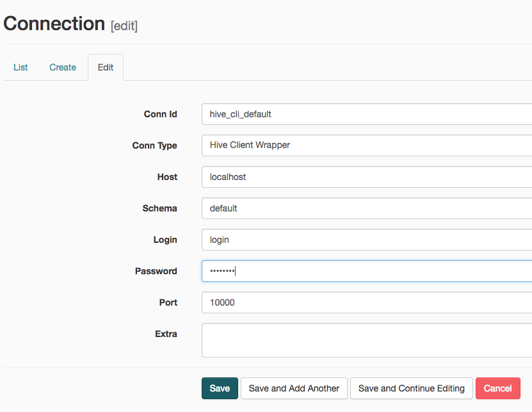This screenshot has width=532, height=412.
Task: Focus the Password field
Action: point(366,271)
